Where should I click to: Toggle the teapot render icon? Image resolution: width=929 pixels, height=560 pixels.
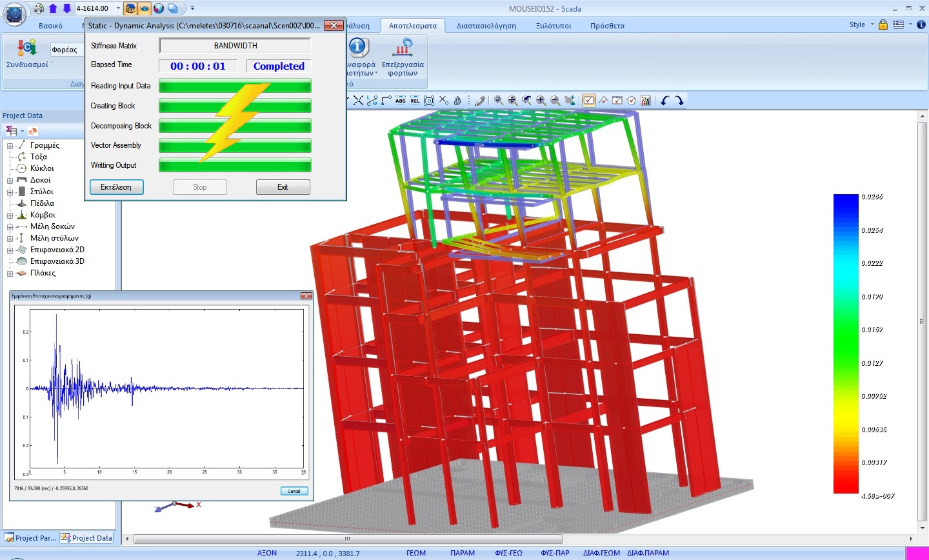[145, 8]
